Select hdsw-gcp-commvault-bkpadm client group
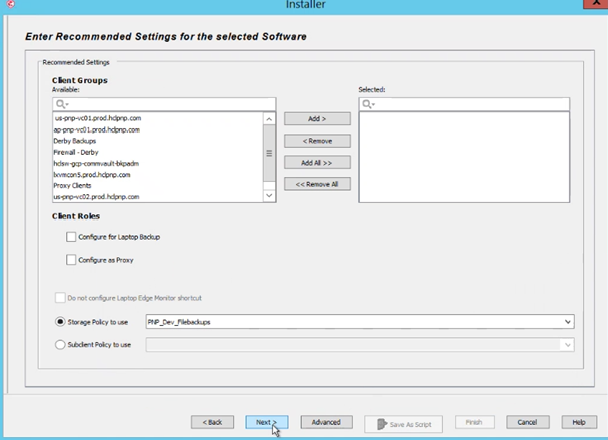 (x=96, y=164)
